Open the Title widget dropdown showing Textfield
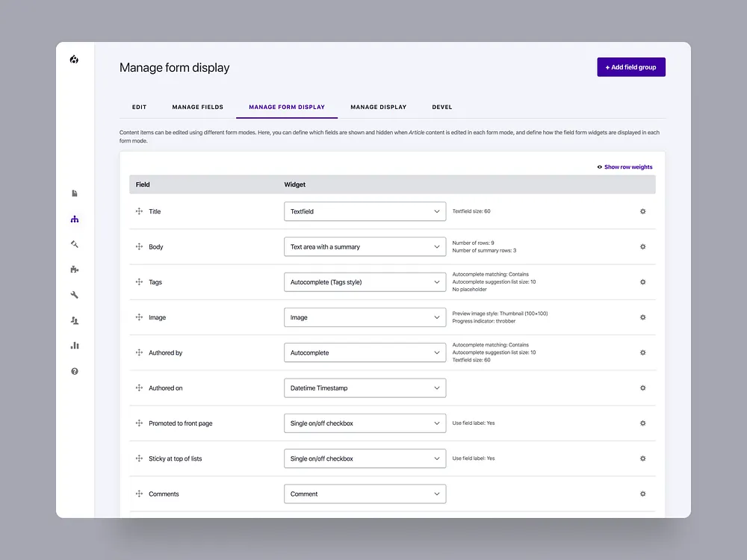This screenshot has width=747, height=560. (x=365, y=211)
